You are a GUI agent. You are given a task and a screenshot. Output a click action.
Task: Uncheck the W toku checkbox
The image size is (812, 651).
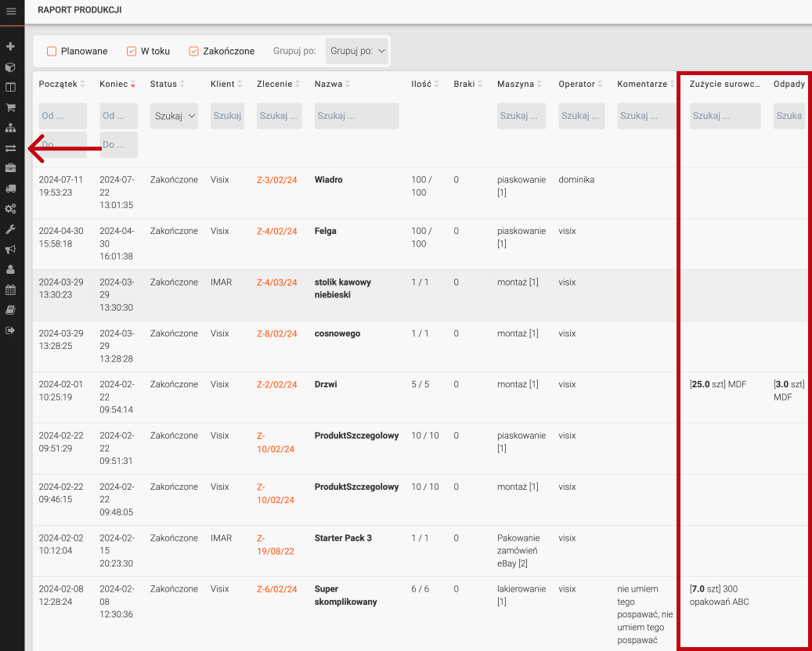click(132, 52)
